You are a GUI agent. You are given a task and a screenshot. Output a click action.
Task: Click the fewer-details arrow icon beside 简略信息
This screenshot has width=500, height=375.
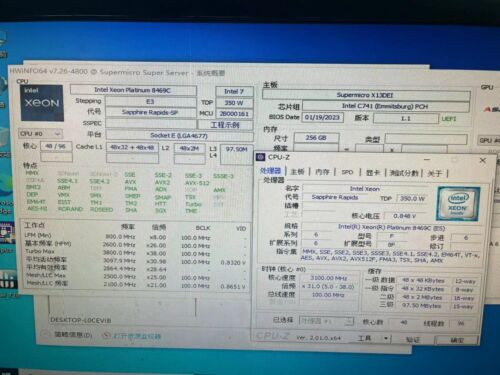tap(46, 334)
